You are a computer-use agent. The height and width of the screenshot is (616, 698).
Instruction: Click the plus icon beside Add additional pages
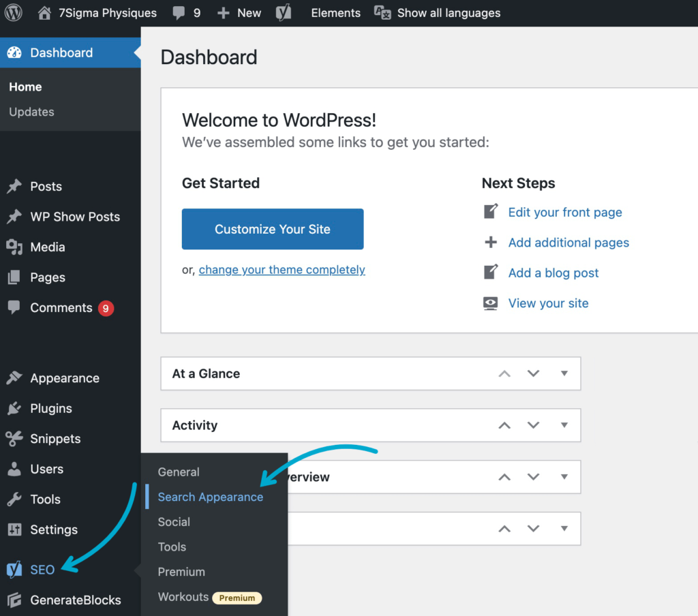click(x=491, y=242)
